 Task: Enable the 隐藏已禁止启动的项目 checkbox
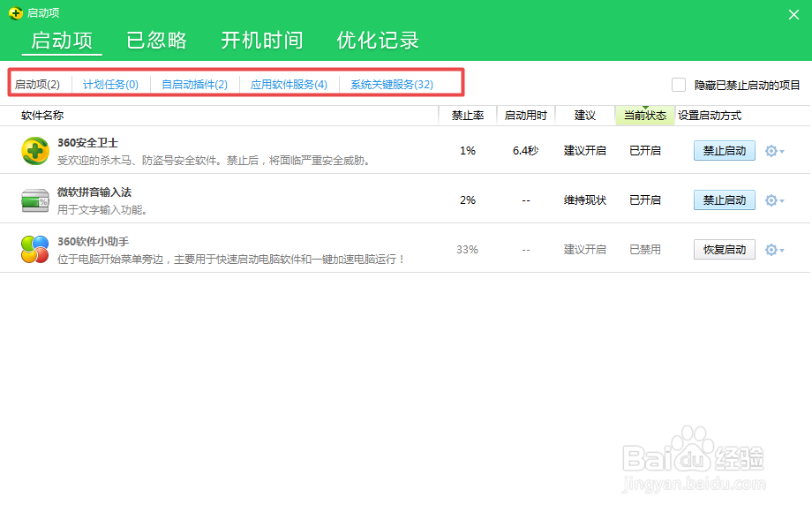678,84
